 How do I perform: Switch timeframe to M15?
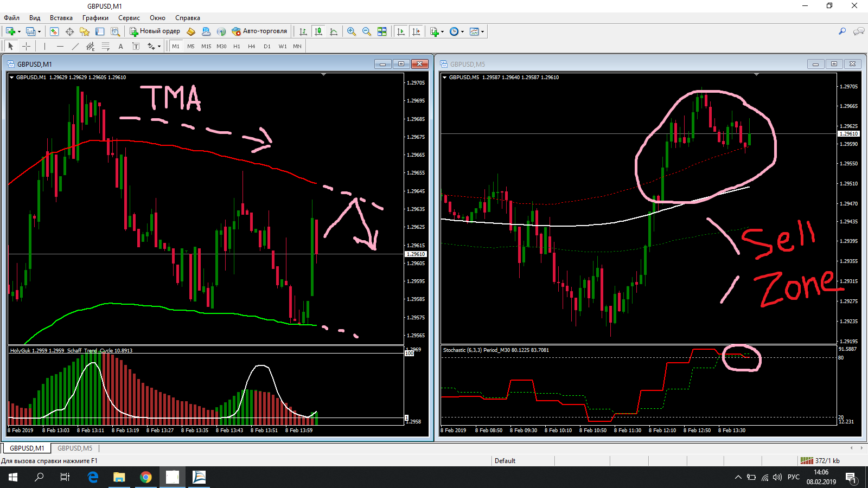click(x=206, y=46)
